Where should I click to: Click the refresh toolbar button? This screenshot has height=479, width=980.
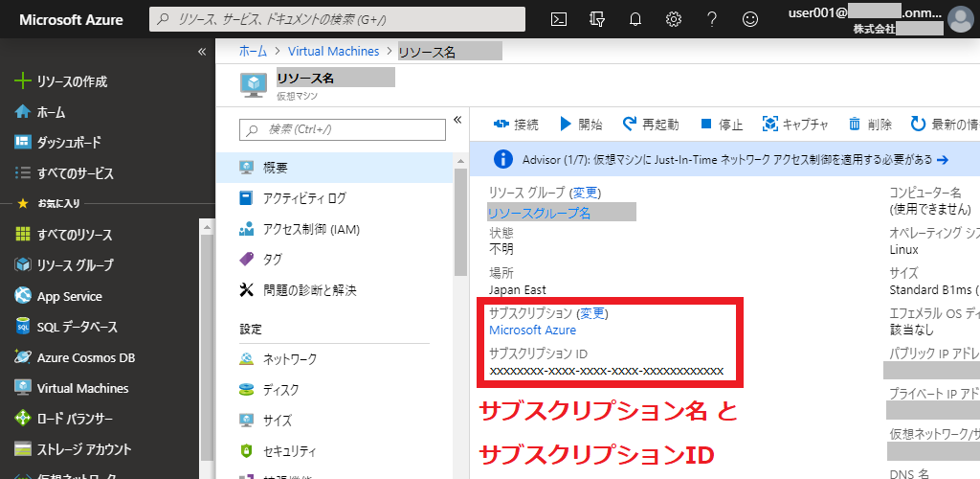point(945,125)
